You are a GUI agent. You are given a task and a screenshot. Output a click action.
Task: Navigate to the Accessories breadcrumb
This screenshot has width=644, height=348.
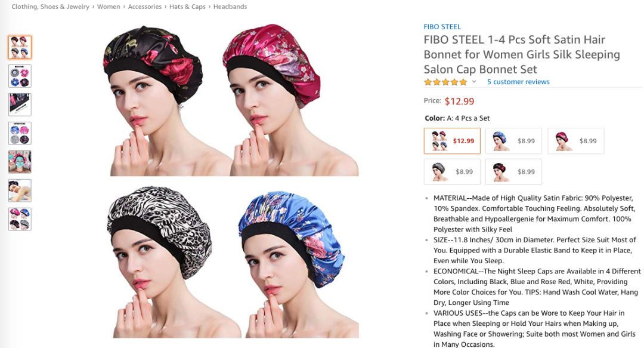click(144, 7)
